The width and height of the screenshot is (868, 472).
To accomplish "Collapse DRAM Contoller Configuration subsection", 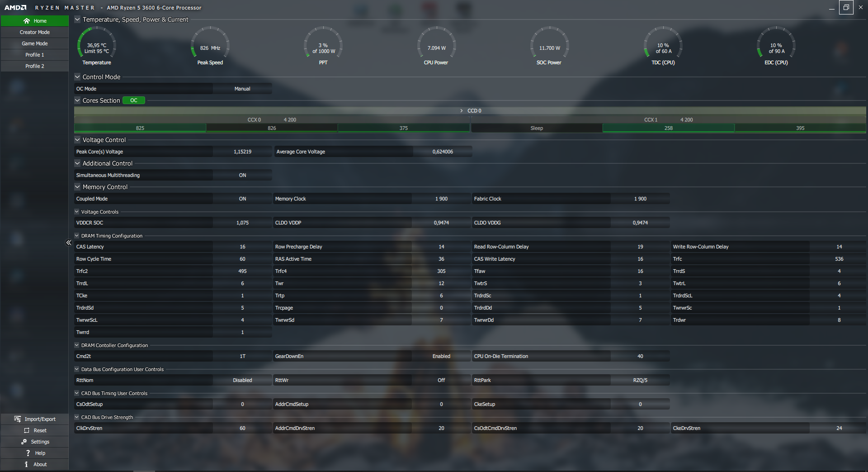I will pos(77,345).
